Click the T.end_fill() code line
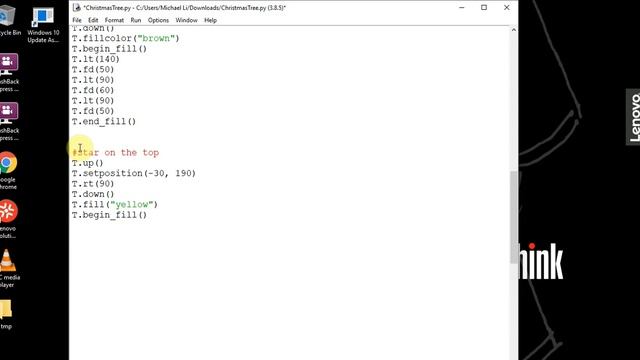This screenshot has width=640, height=360. point(104,122)
